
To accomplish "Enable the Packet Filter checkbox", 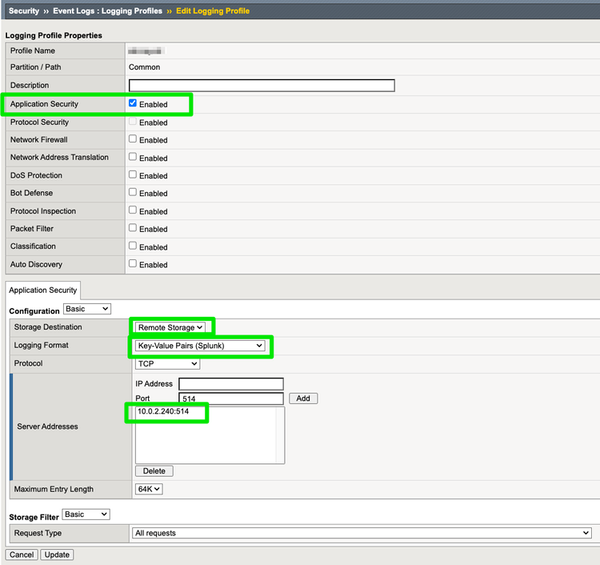I will pyautogui.click(x=133, y=228).
